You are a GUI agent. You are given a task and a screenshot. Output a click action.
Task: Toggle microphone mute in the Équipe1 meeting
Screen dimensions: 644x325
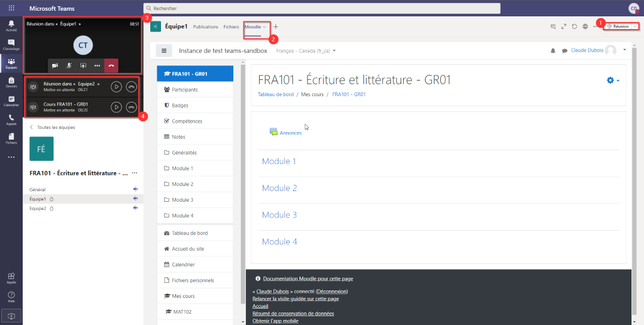point(69,65)
